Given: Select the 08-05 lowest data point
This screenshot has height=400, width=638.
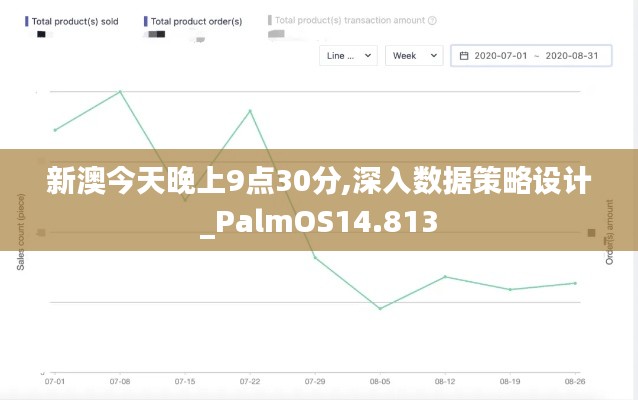Looking at the screenshot, I should [380, 308].
